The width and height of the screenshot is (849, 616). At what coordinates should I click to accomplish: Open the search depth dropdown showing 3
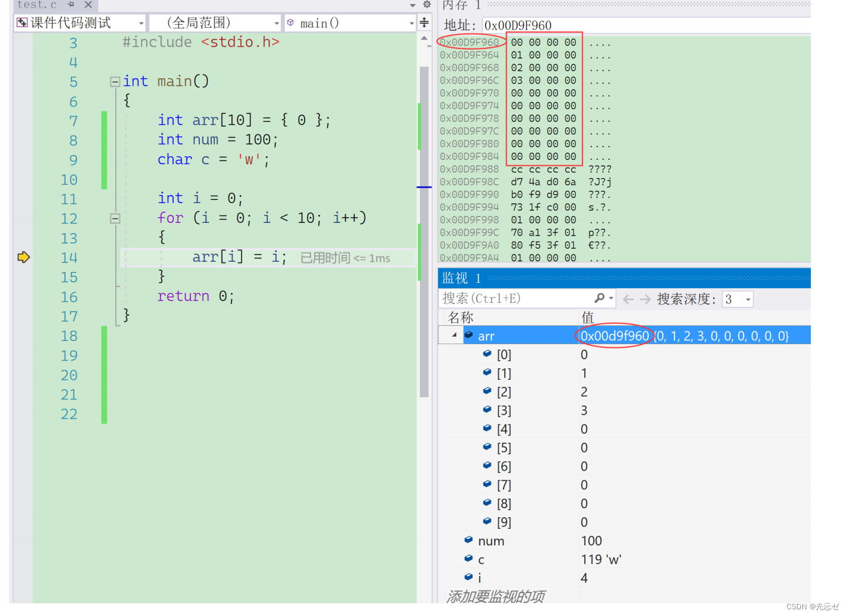tap(737, 299)
